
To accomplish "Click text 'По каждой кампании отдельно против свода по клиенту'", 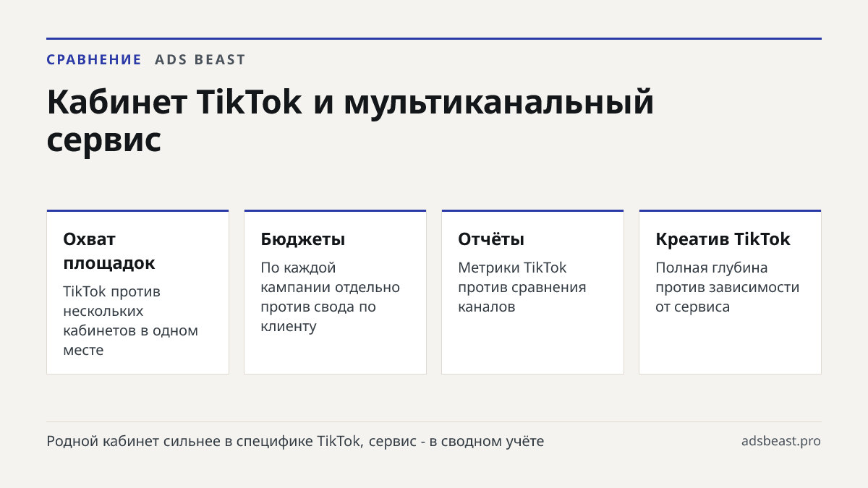I will tap(330, 297).
